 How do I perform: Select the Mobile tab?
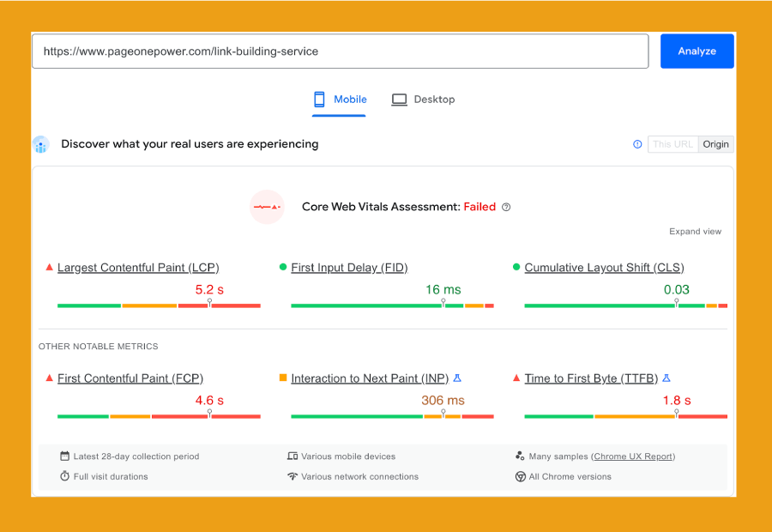point(339,99)
